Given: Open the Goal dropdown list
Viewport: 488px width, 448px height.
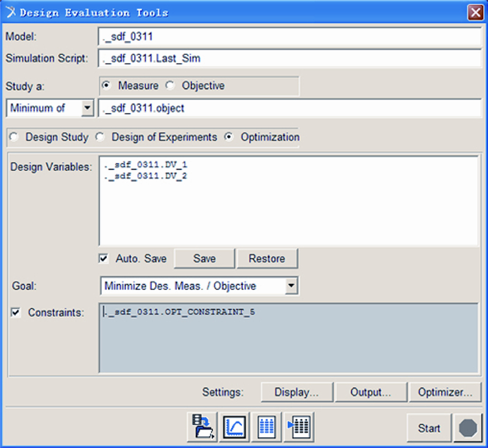Looking at the screenshot, I should pos(292,286).
